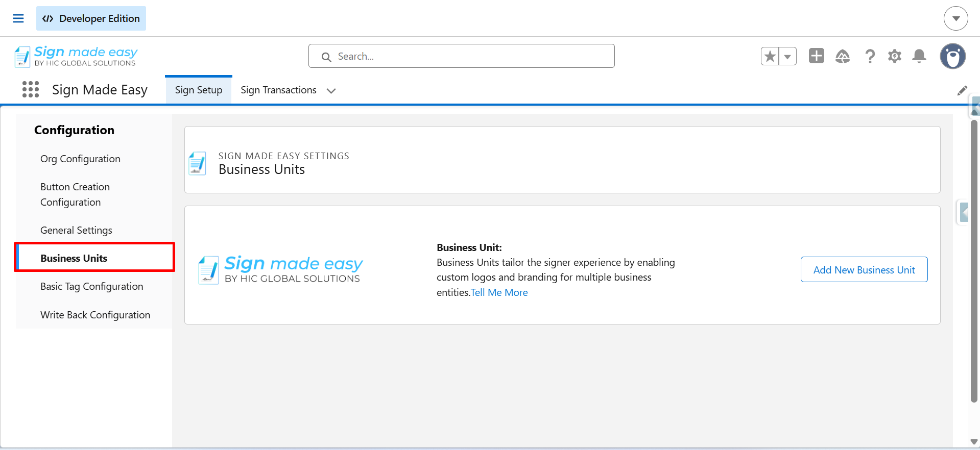Click the scrollbar down arrow

tap(974, 442)
